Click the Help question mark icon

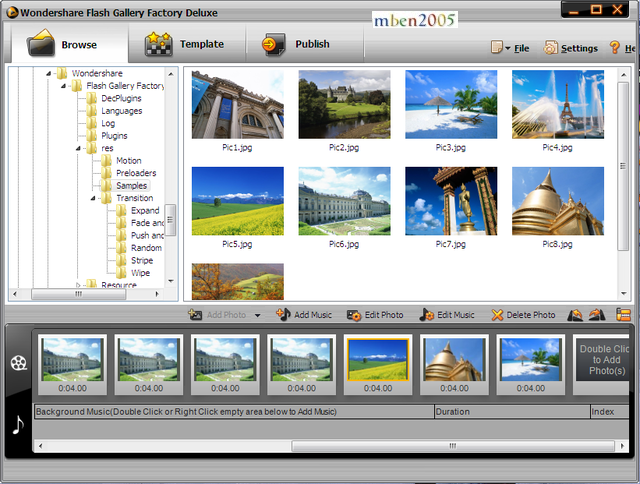[614, 48]
